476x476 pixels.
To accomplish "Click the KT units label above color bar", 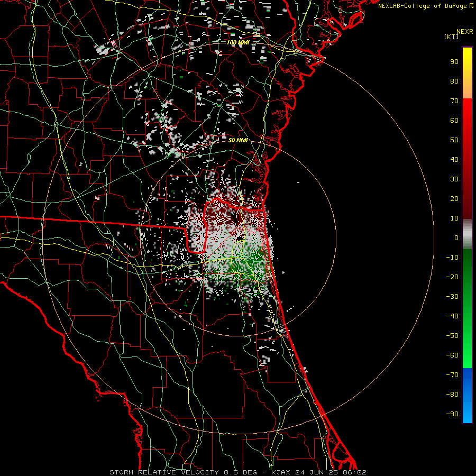I will pyautogui.click(x=452, y=36).
